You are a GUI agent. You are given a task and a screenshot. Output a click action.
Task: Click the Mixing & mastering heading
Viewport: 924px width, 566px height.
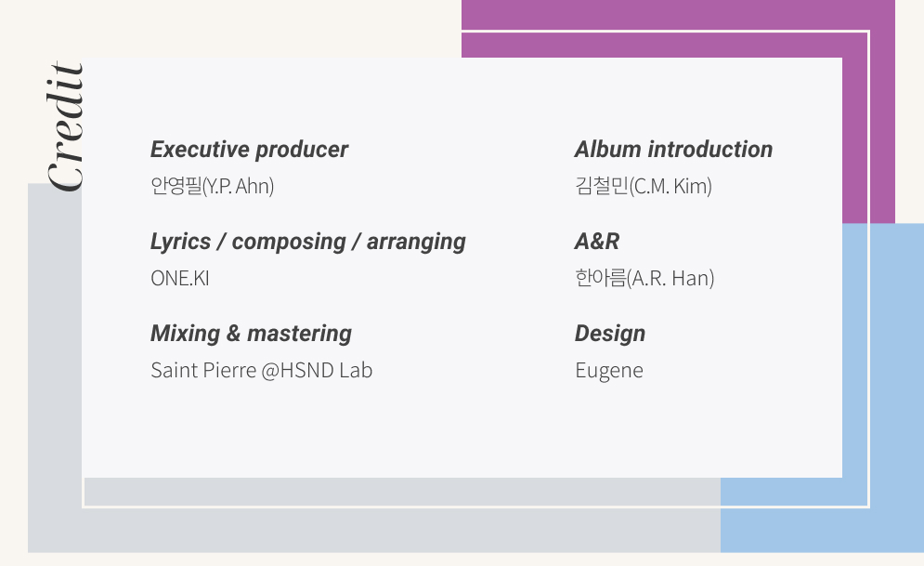[x=251, y=334]
